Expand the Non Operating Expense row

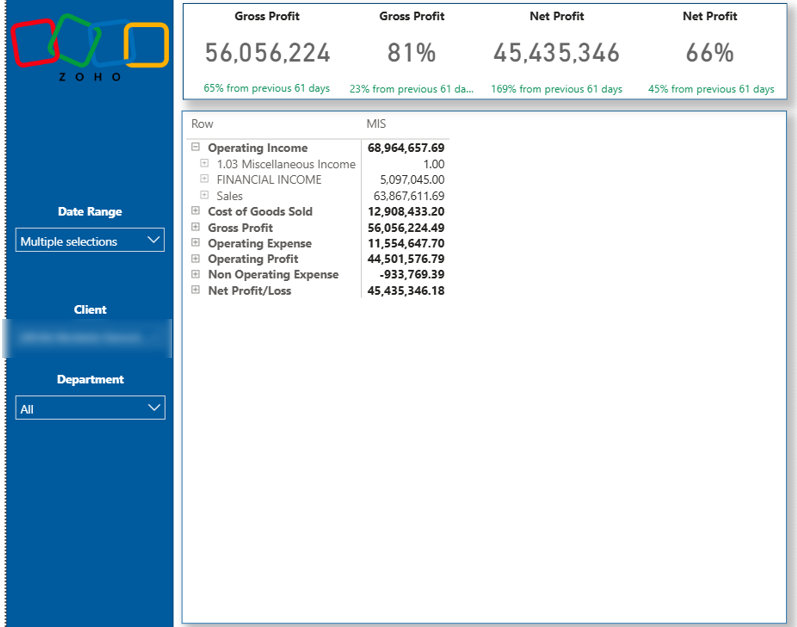click(x=195, y=275)
